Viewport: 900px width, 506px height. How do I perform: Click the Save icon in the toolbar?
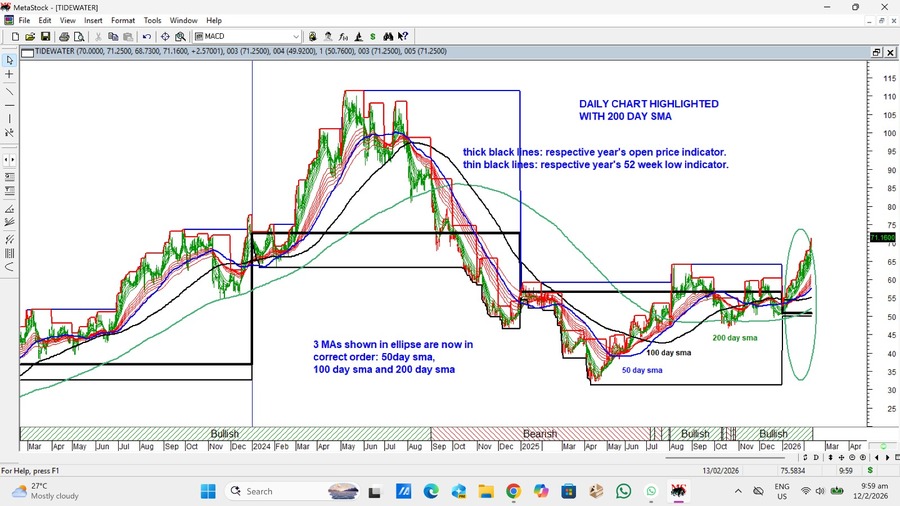(44, 37)
